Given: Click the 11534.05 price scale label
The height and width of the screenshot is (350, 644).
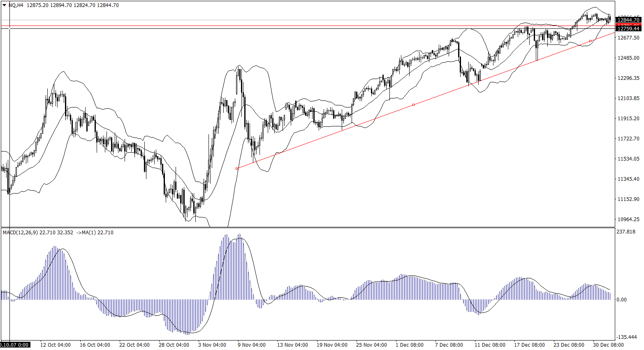Looking at the screenshot, I should pos(628,159).
